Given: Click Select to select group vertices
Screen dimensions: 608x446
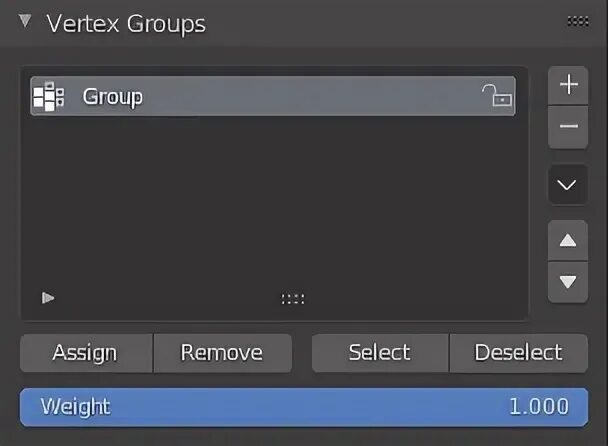Looking at the screenshot, I should 380,353.
